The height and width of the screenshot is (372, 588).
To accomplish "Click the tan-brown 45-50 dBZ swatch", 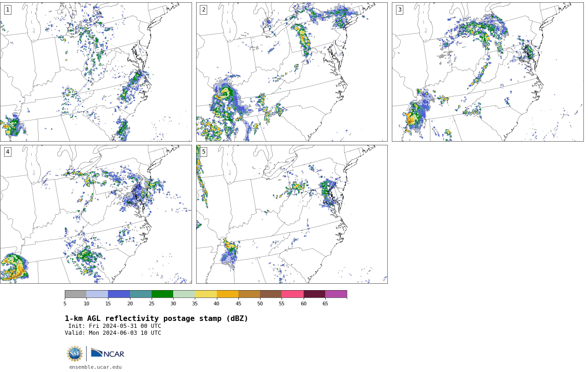I will pos(249,294).
